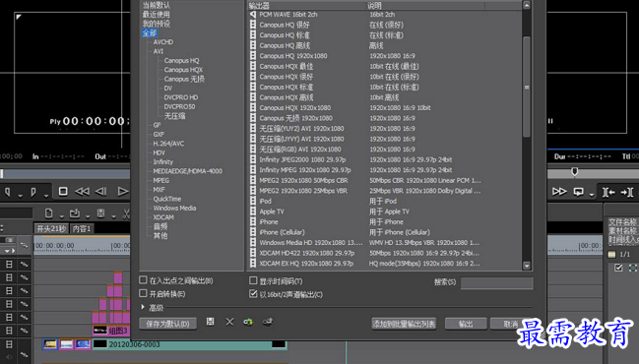The image size is (639, 364).
Task: Open dropdown beside timeline save icon
Action: point(113,216)
